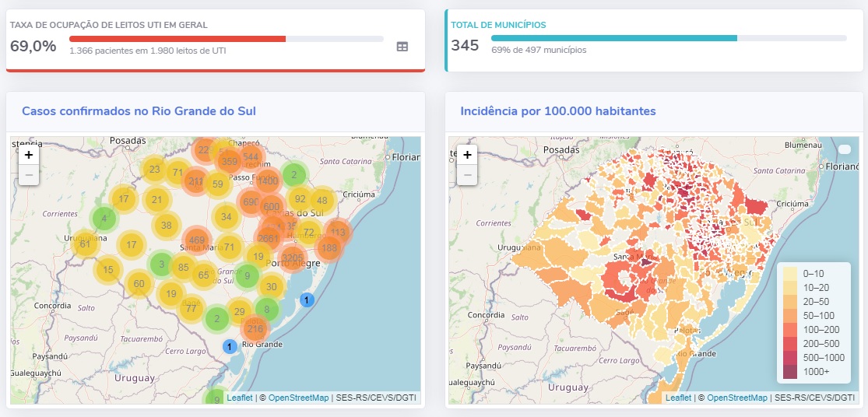Select the green 4 cluster marker
The image size is (868, 417).
(104, 219)
